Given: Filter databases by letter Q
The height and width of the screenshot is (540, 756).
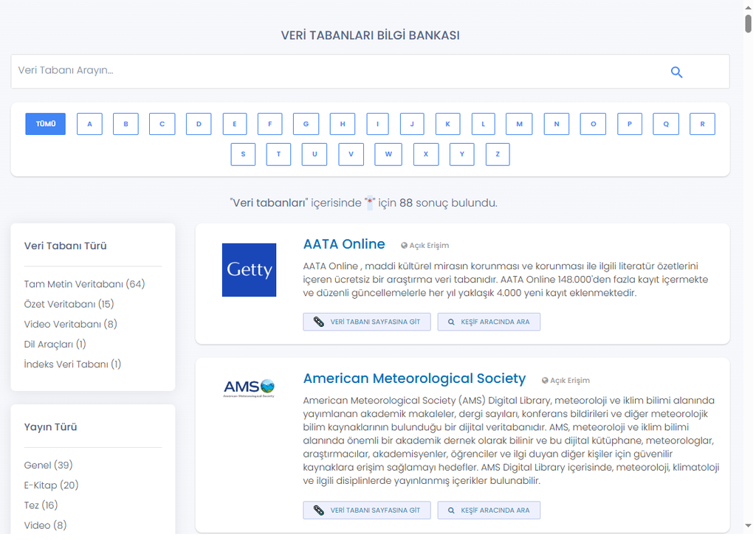Looking at the screenshot, I should (x=666, y=124).
